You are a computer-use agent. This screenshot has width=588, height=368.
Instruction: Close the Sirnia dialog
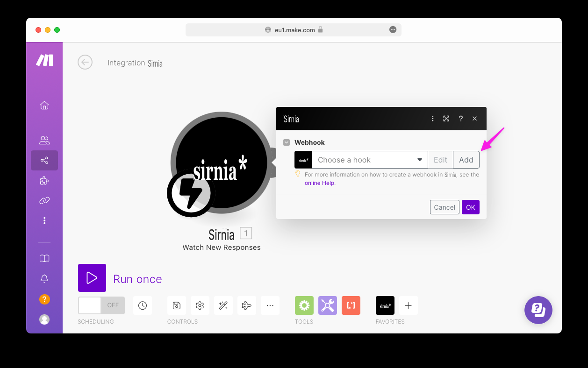tap(475, 119)
